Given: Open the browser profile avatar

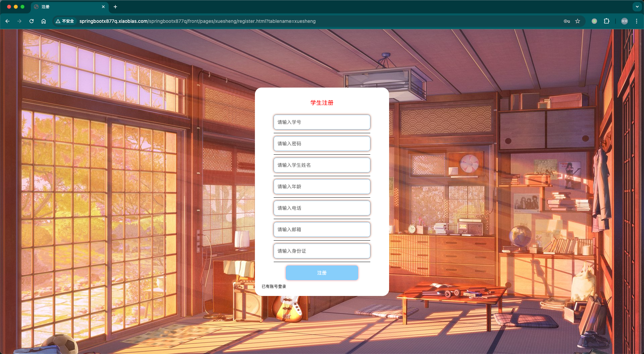Looking at the screenshot, I should (x=625, y=21).
